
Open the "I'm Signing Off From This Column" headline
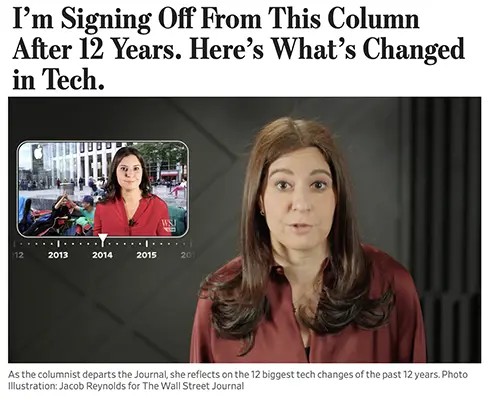tap(238, 49)
